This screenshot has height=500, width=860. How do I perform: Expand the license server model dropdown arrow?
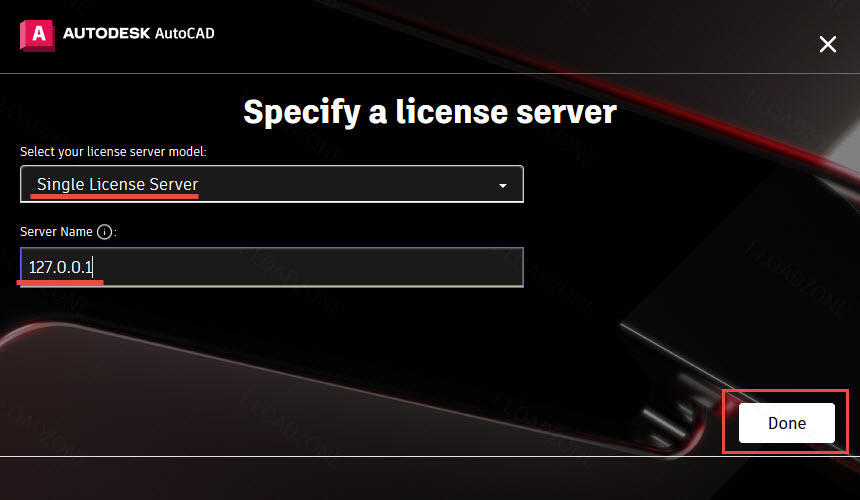(502, 185)
